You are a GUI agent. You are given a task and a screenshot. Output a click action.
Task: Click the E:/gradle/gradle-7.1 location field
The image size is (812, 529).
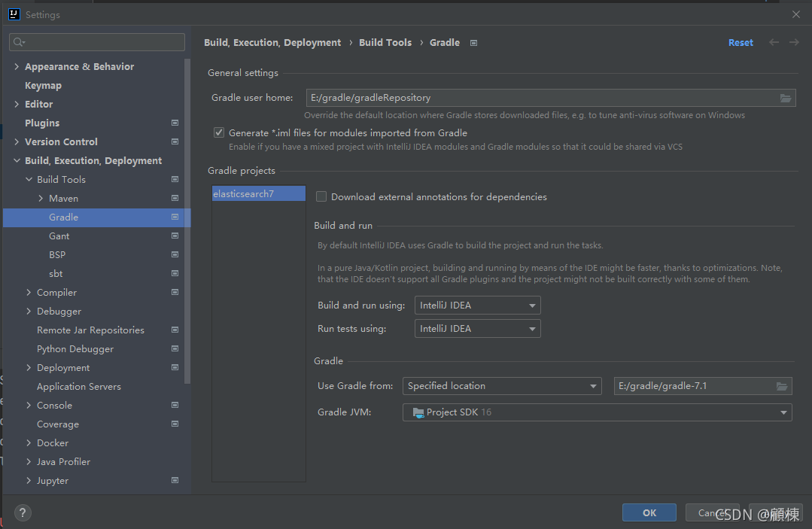tap(703, 386)
